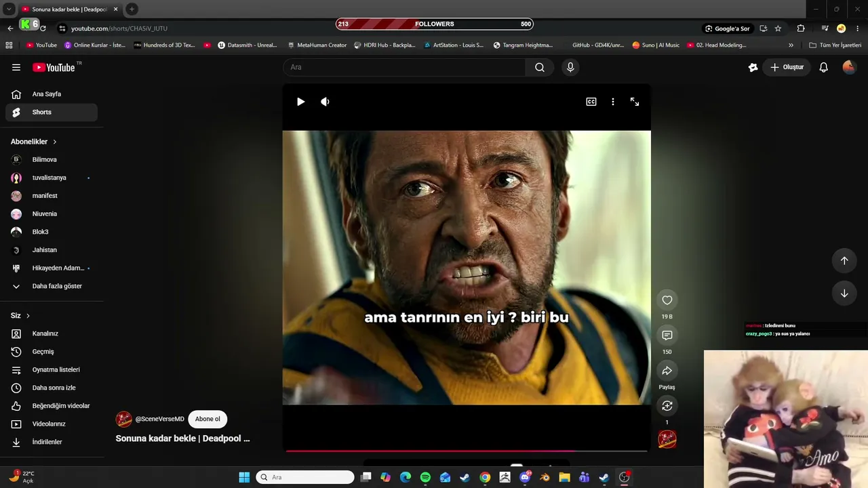
Task: Open tuvalistanya subscription channel
Action: (x=52, y=178)
